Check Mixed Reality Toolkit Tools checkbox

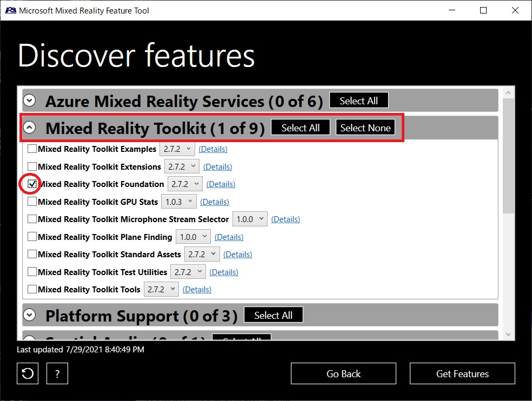click(x=32, y=289)
